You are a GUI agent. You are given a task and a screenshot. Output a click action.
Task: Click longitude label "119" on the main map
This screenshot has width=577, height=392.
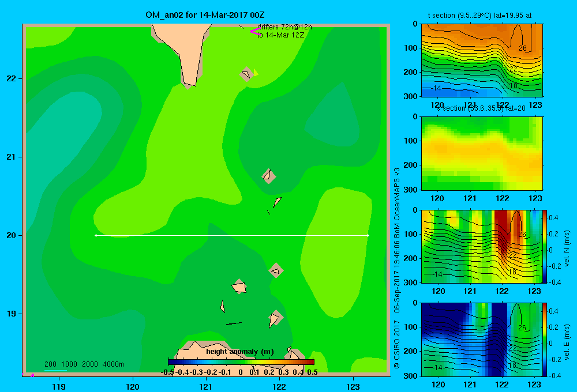(x=59, y=386)
